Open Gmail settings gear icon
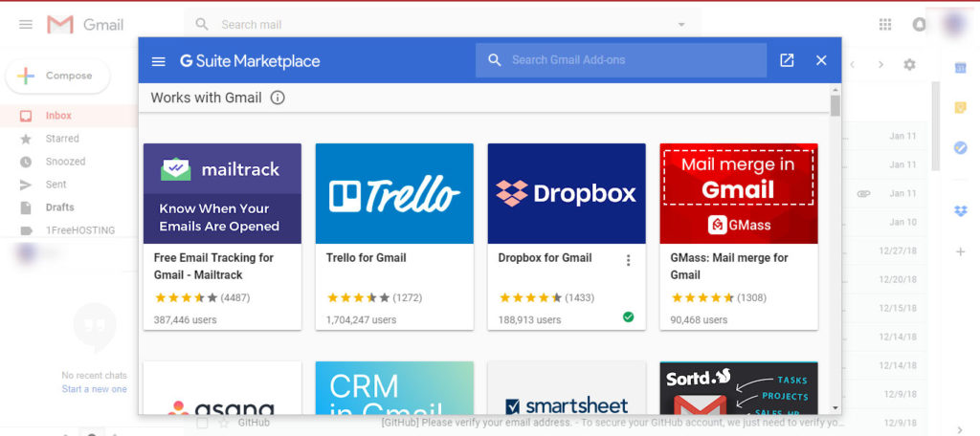 pos(909,64)
